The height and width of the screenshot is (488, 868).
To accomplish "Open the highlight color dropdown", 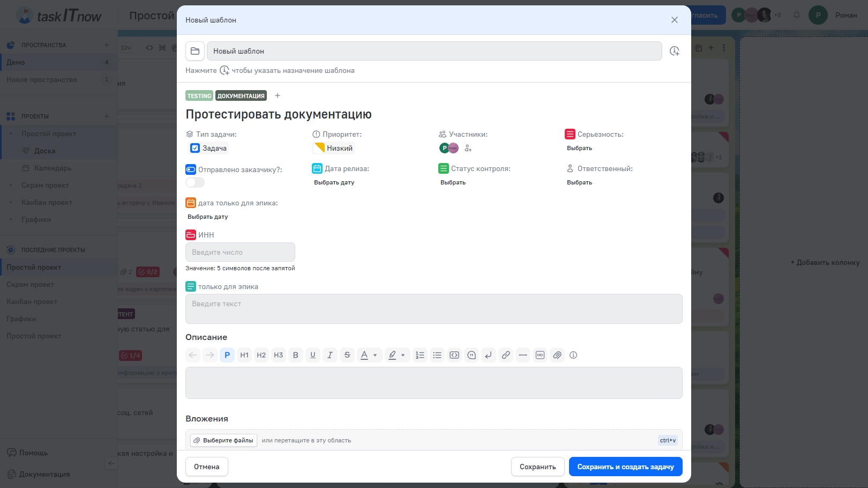I will pos(403,355).
